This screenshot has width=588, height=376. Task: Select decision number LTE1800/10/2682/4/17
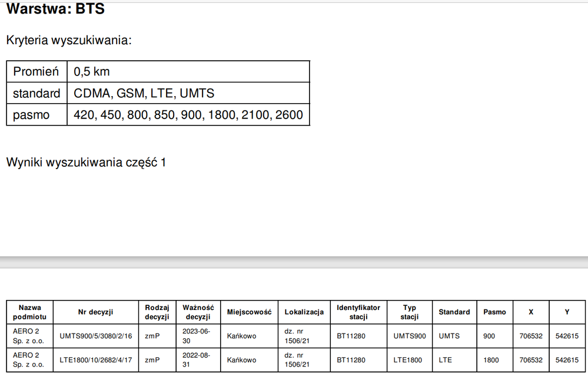point(95,360)
